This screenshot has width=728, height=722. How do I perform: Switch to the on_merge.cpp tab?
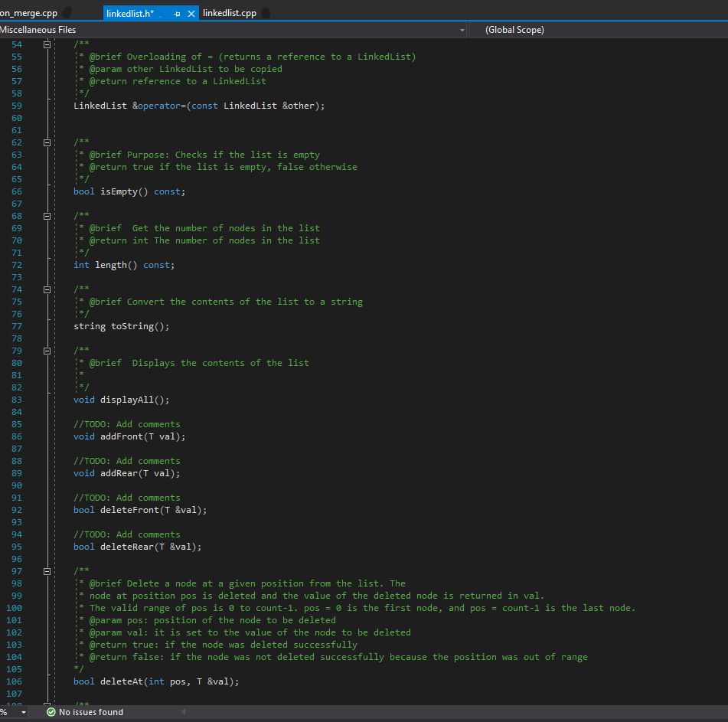point(28,13)
